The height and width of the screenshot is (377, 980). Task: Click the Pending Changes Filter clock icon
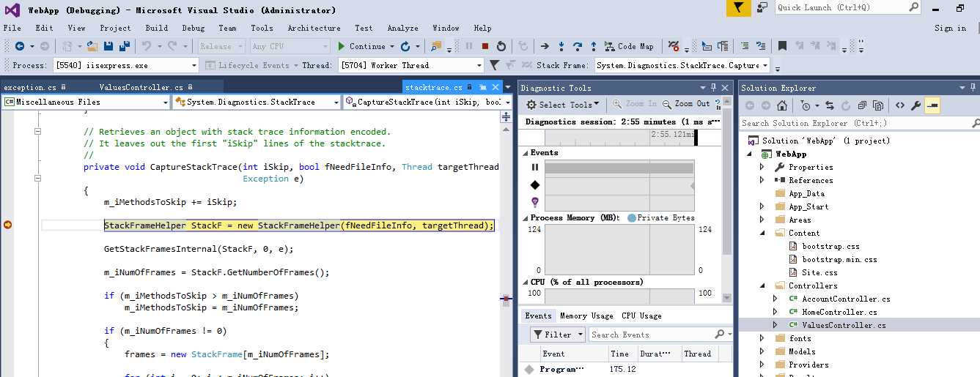point(806,105)
